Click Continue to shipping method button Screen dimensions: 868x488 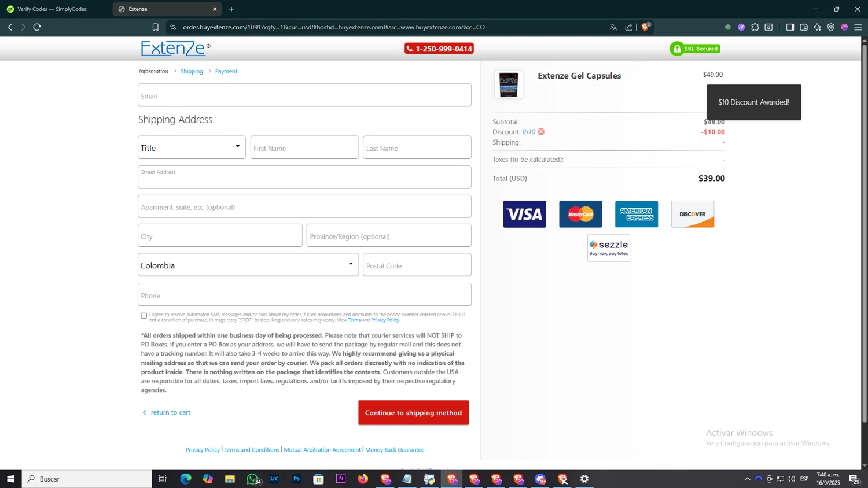pos(413,412)
